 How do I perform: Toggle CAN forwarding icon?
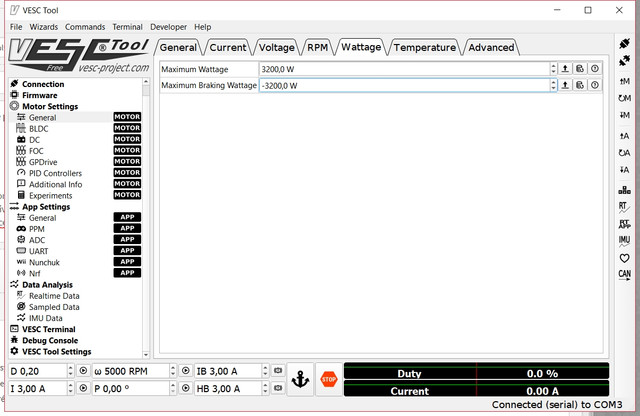[624, 275]
